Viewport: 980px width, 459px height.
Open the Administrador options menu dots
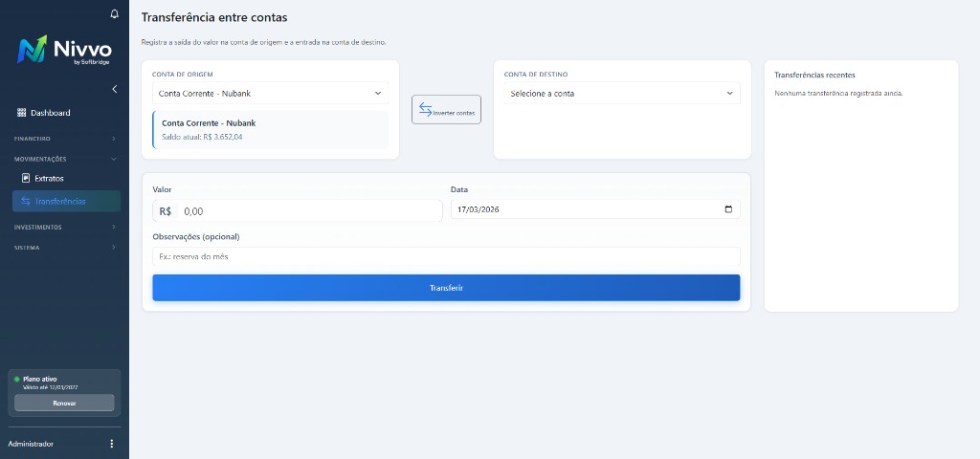(112, 444)
